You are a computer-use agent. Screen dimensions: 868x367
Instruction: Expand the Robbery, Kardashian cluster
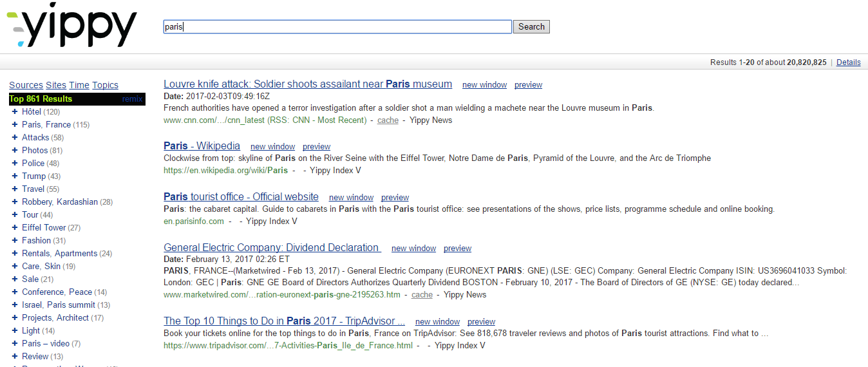[15, 202]
